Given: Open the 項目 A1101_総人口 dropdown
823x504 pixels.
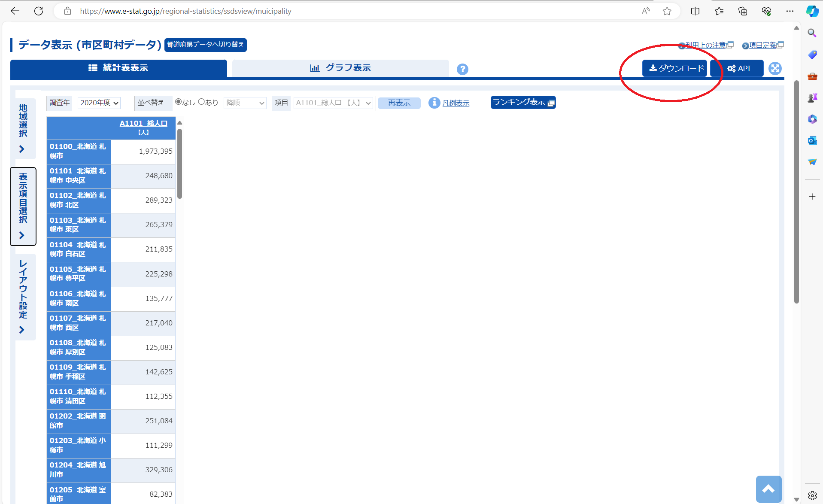Looking at the screenshot, I should tap(333, 103).
